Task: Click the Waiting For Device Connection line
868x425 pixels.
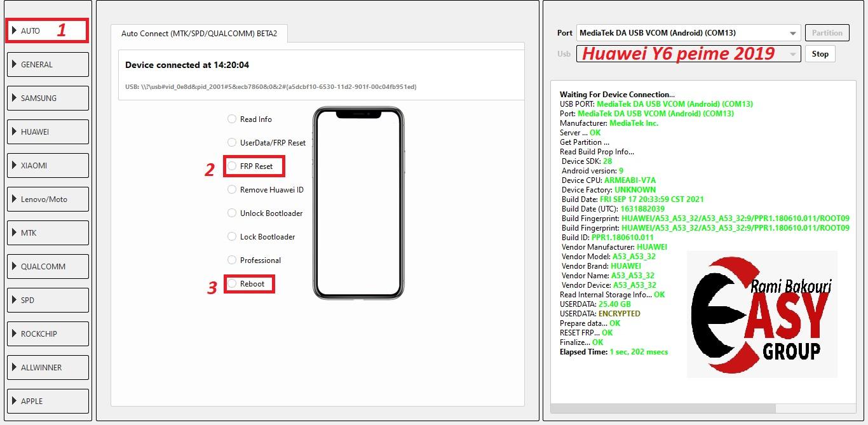Action: 617,95
